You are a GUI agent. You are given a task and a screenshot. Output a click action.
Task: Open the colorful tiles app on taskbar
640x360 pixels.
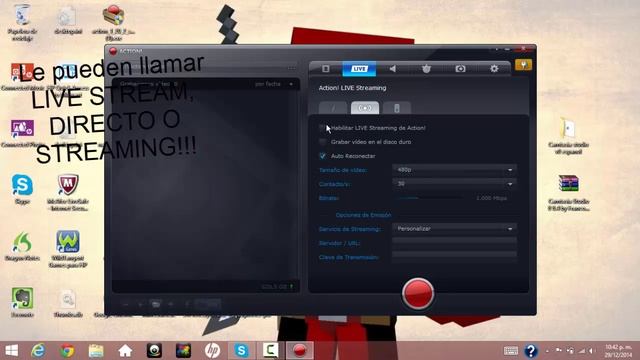point(183,351)
